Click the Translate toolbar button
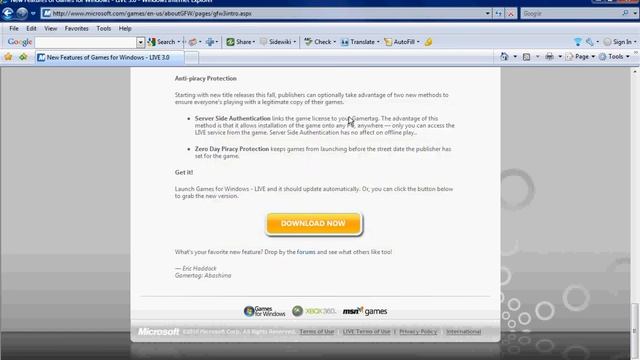The width and height of the screenshot is (640, 360). pyautogui.click(x=358, y=42)
